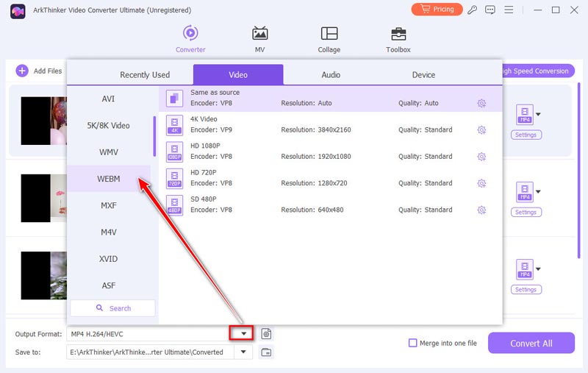Select the first video thumbnail

click(44, 121)
